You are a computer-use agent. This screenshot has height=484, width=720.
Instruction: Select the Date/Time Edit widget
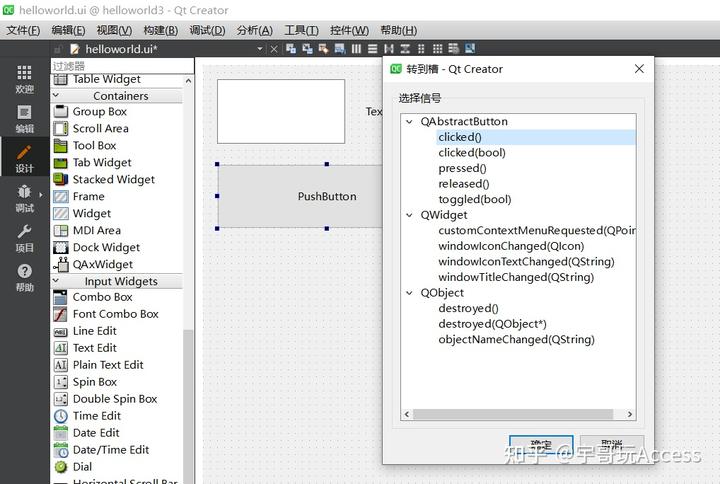click(110, 450)
